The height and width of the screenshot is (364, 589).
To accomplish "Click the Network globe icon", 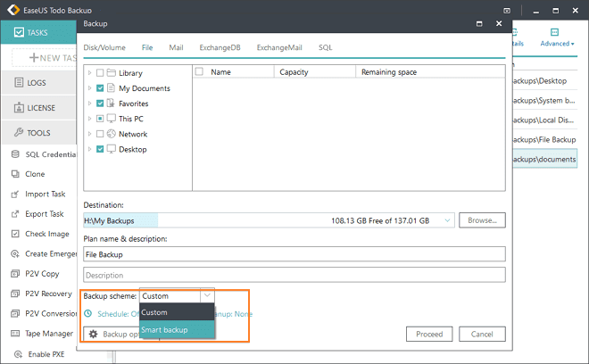I will click(x=112, y=134).
